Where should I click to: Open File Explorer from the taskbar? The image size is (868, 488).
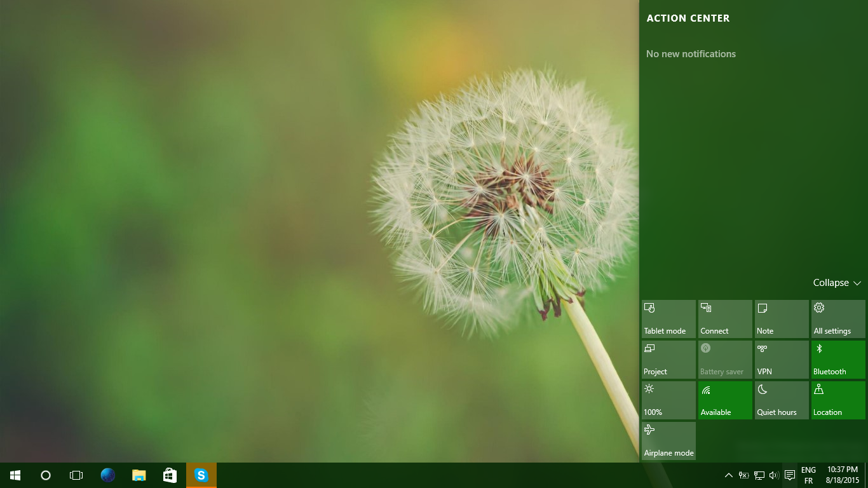(x=139, y=475)
